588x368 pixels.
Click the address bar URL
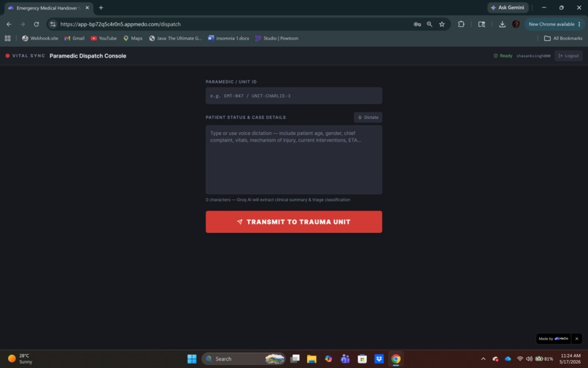tap(120, 24)
